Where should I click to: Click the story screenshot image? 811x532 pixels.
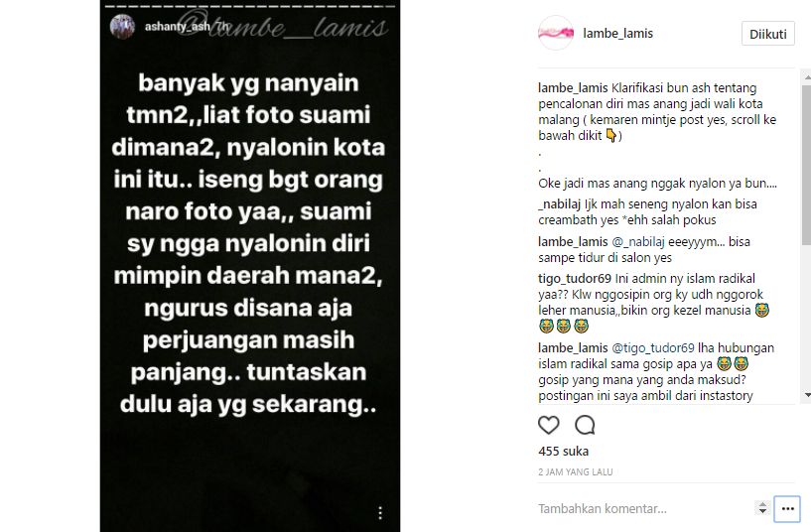[x=250, y=266]
